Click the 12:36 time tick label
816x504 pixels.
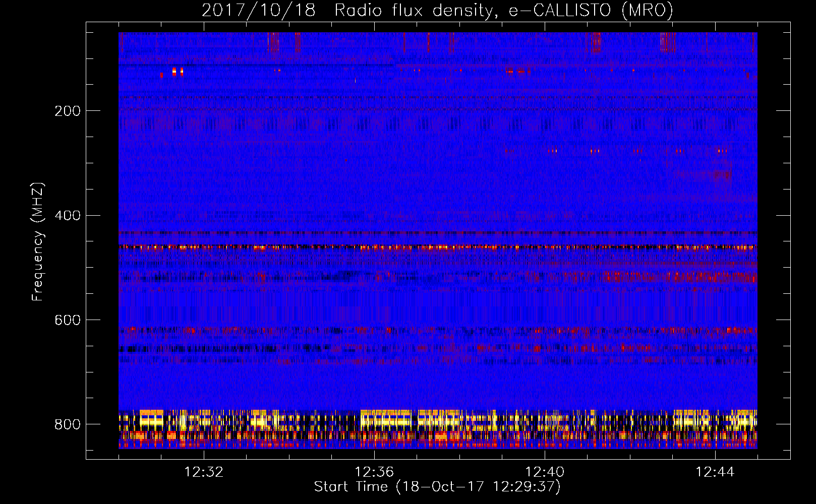pyautogui.click(x=374, y=472)
